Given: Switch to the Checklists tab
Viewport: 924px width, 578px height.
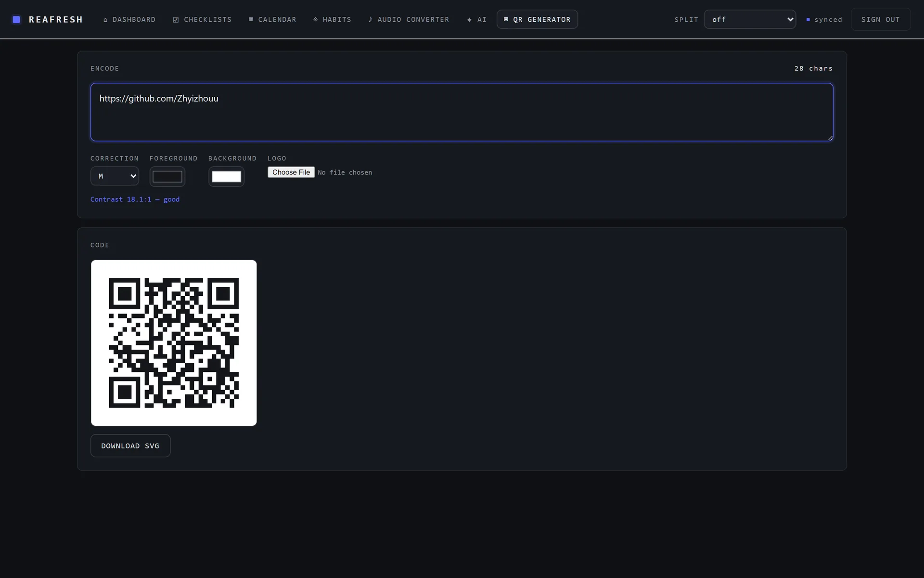Looking at the screenshot, I should coord(203,19).
